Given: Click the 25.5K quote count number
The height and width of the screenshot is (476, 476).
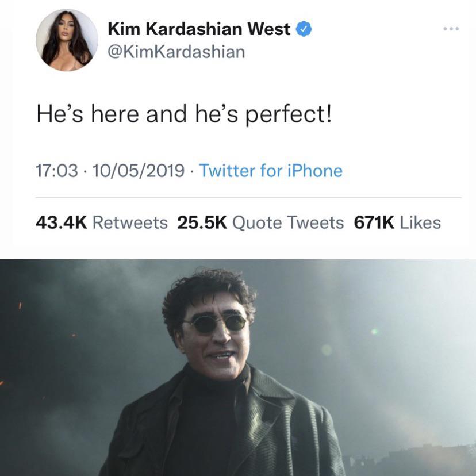Looking at the screenshot, I should (x=202, y=222).
